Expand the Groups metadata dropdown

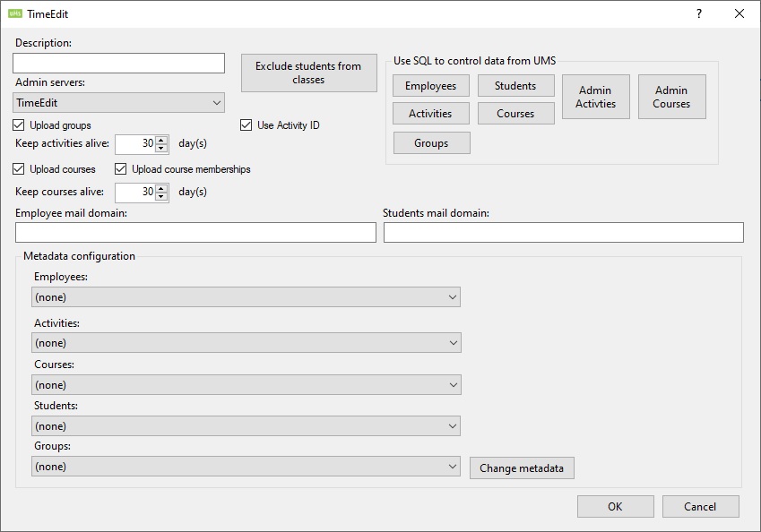point(246,467)
